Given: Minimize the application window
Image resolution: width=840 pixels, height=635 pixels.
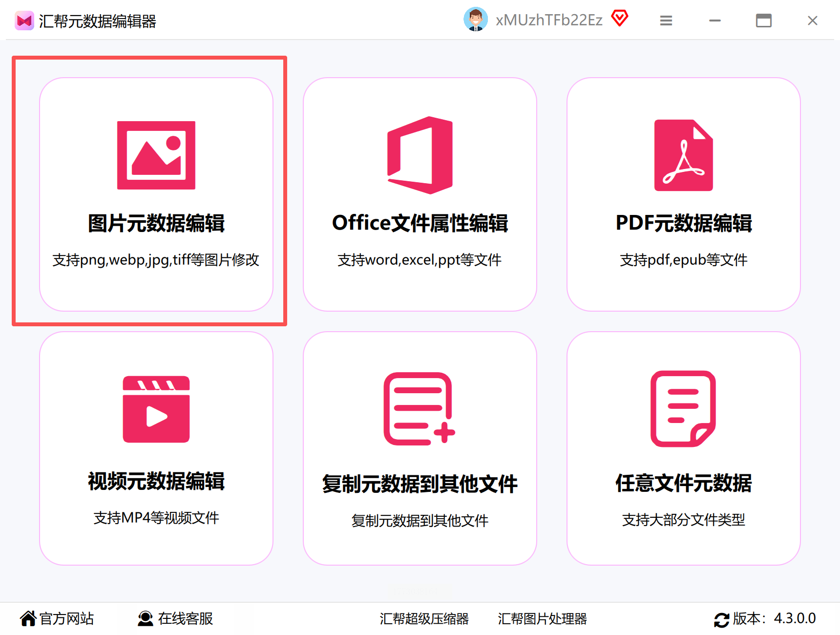Looking at the screenshot, I should click(x=715, y=21).
